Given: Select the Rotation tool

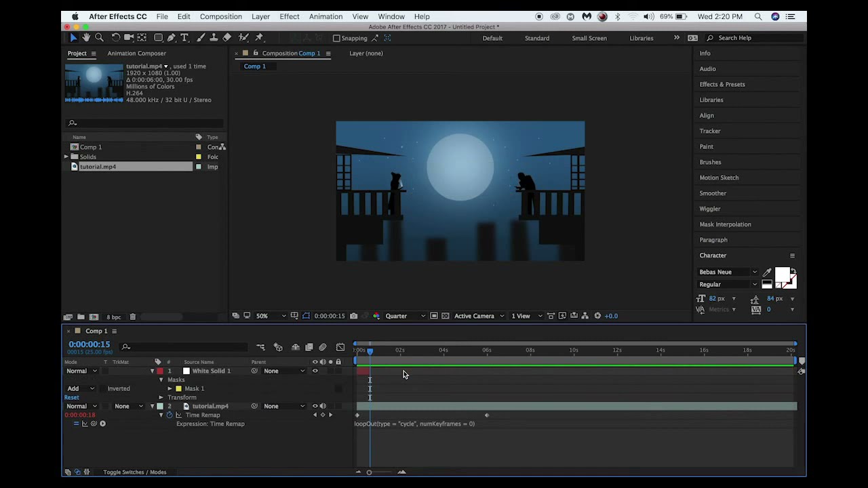Looking at the screenshot, I should coord(116,38).
